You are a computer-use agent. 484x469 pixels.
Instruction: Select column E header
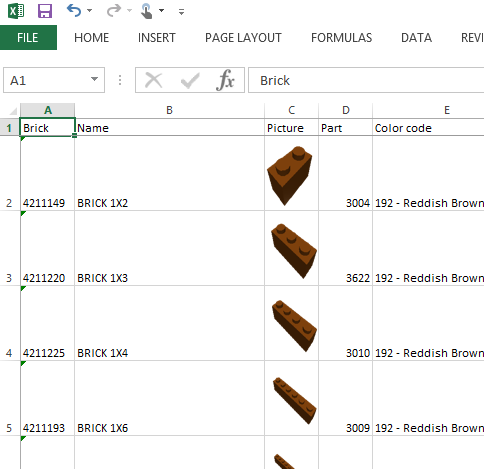pos(447,110)
